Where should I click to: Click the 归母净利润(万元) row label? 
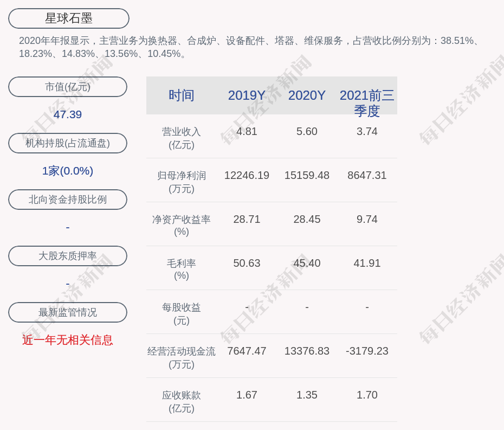182,182
